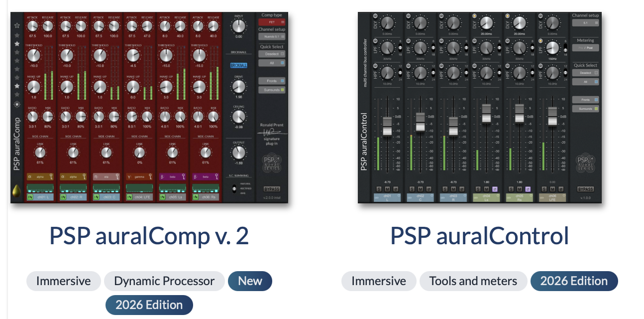Solo channel ch02 C in auralControl

pyautogui.click(x=412, y=189)
